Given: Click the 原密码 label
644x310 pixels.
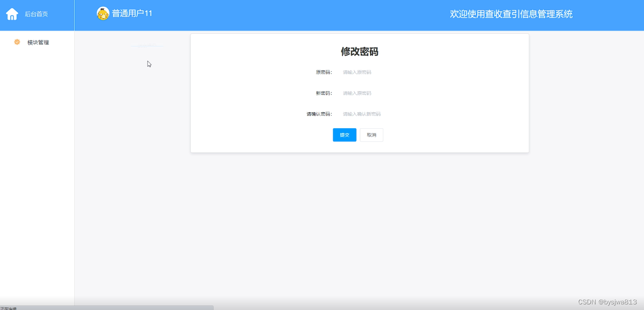Looking at the screenshot, I should click(324, 72).
